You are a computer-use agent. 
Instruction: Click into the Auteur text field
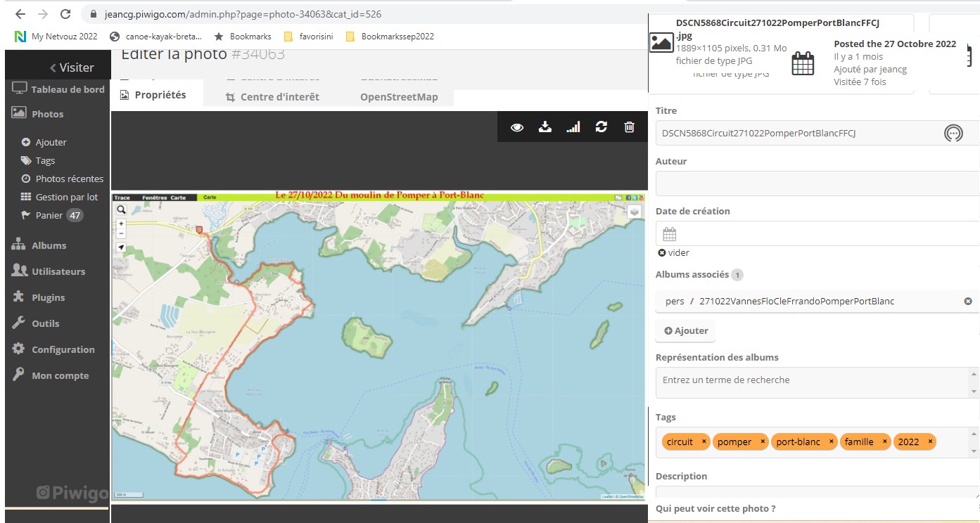click(x=816, y=184)
